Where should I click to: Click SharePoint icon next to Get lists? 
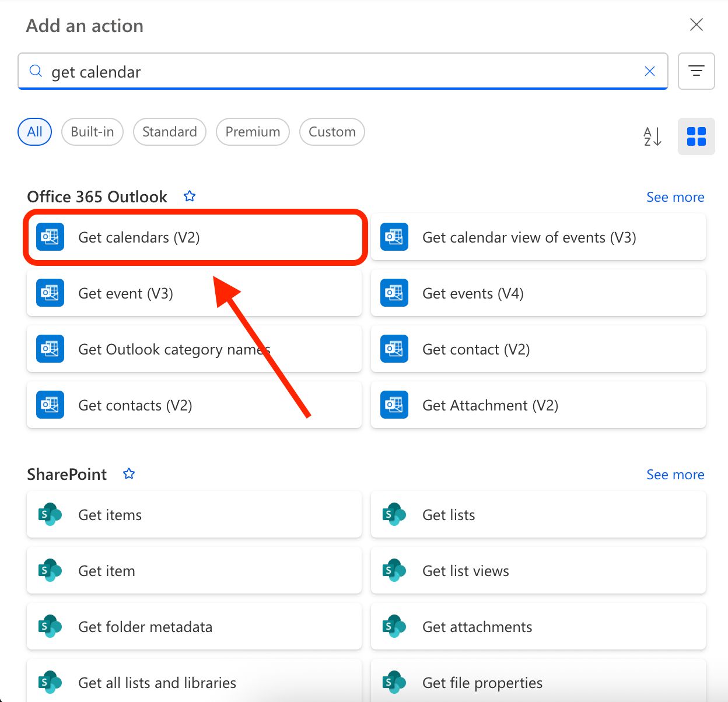[x=394, y=515]
